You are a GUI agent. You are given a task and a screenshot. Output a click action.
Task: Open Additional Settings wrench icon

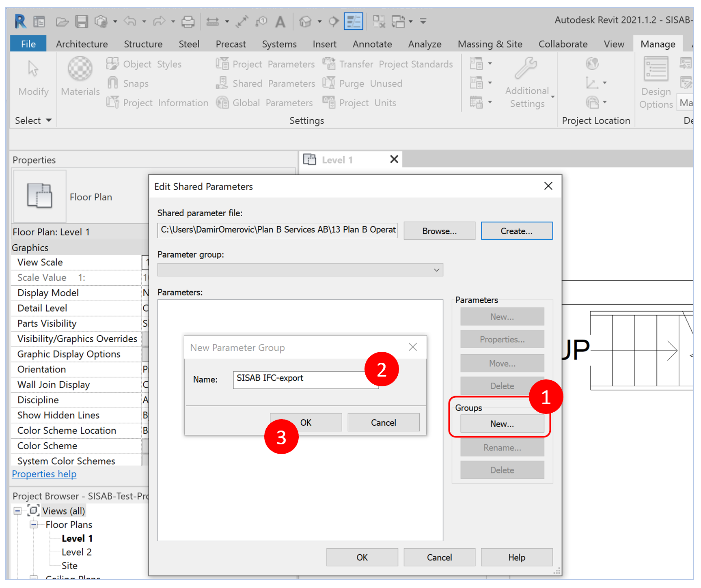[526, 67]
